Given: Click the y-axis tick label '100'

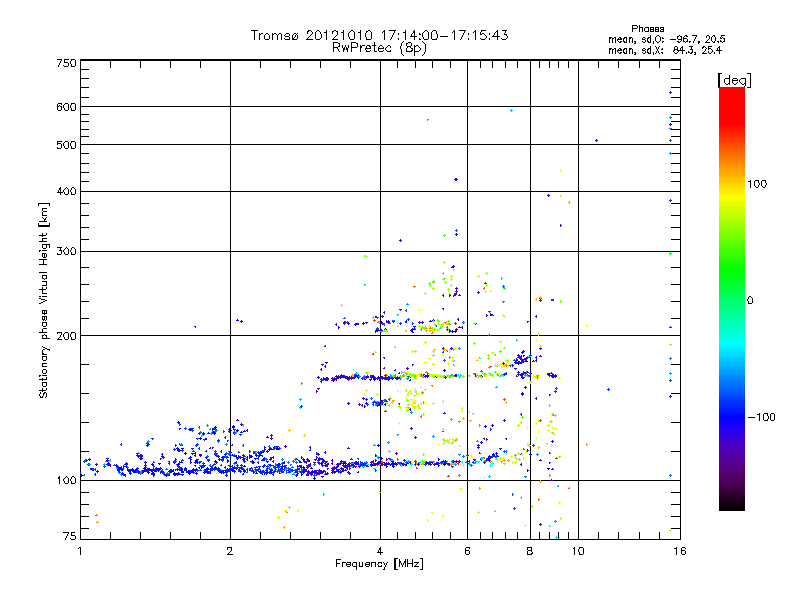Looking at the screenshot, I should click(x=66, y=480).
